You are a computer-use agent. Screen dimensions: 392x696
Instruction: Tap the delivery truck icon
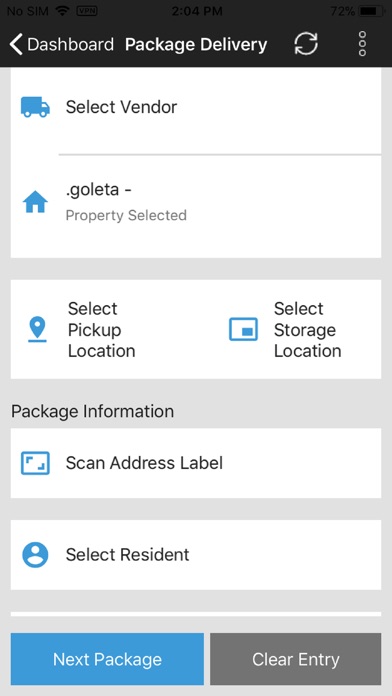(x=35, y=107)
